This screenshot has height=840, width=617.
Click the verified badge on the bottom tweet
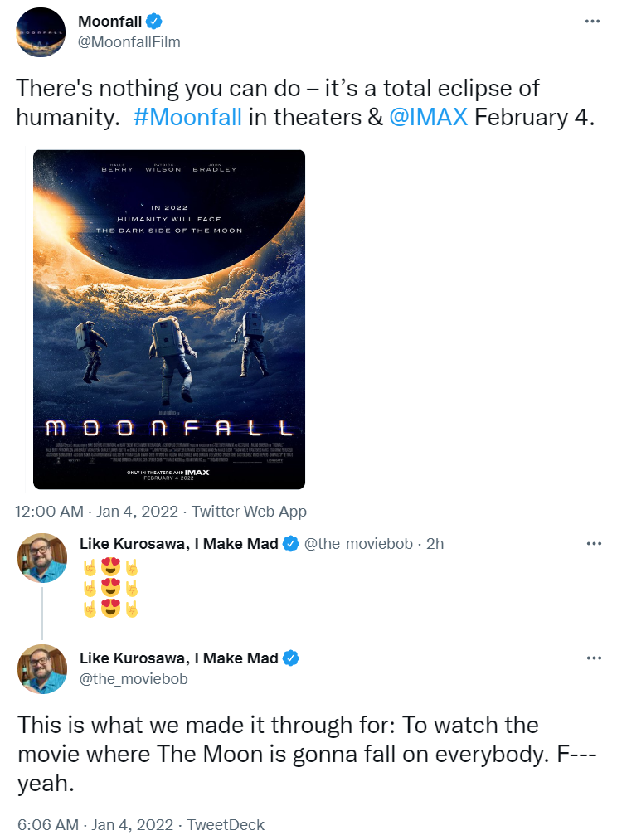coord(291,658)
